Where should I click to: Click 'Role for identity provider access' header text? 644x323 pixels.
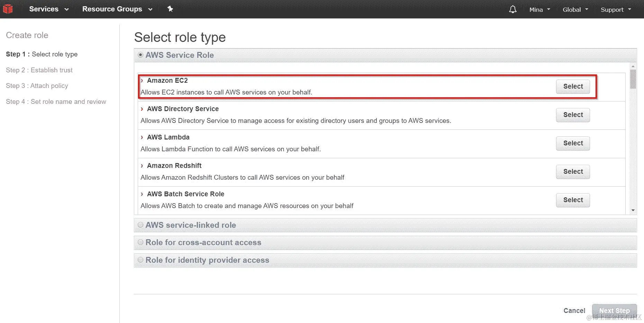207,260
